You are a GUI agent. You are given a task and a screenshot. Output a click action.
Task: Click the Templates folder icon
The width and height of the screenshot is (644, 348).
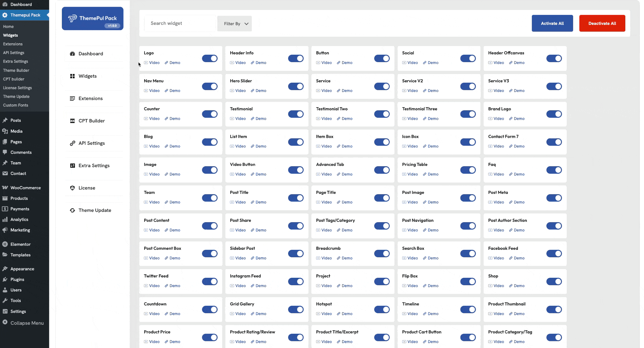(x=5, y=255)
